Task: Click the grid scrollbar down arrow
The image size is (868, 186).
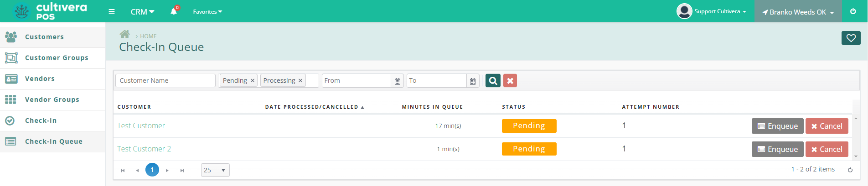Action: 856,156
